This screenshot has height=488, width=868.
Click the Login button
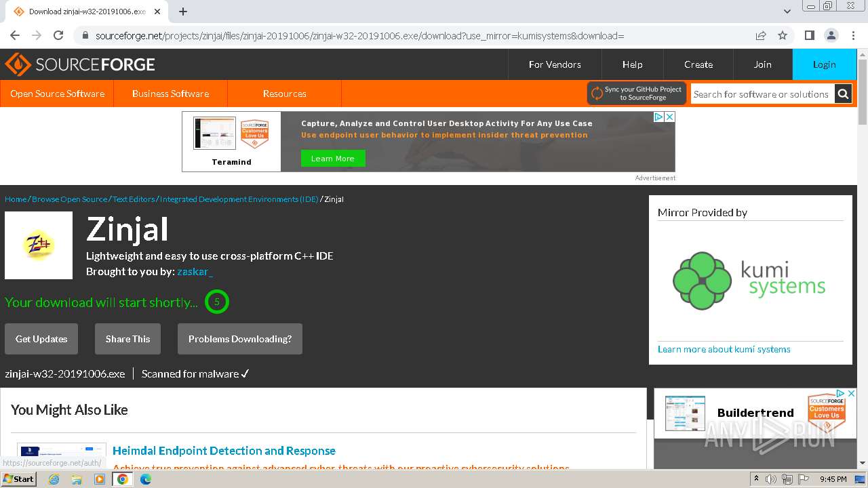(825, 64)
